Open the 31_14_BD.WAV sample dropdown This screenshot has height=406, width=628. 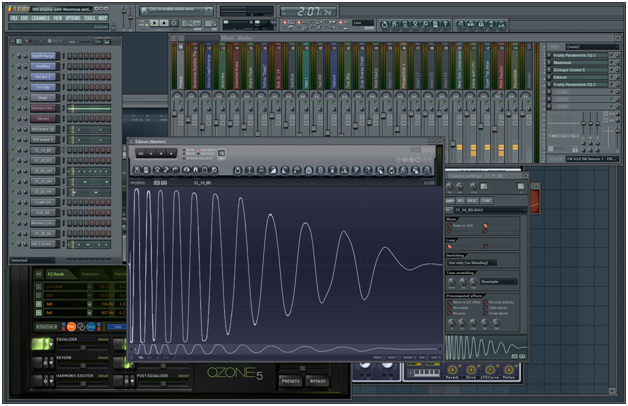click(x=490, y=210)
